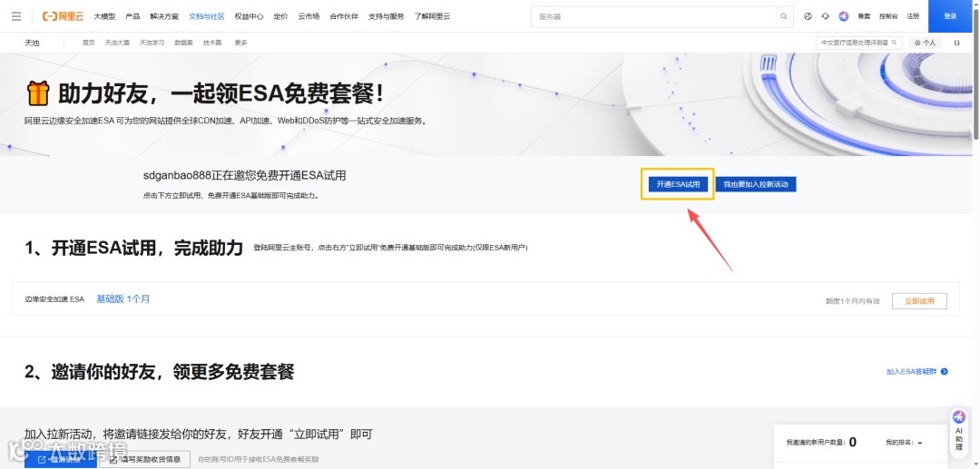This screenshot has height=469, width=980.
Task: Click the Tianchi sub-search magnifier icon
Action: coord(895,43)
